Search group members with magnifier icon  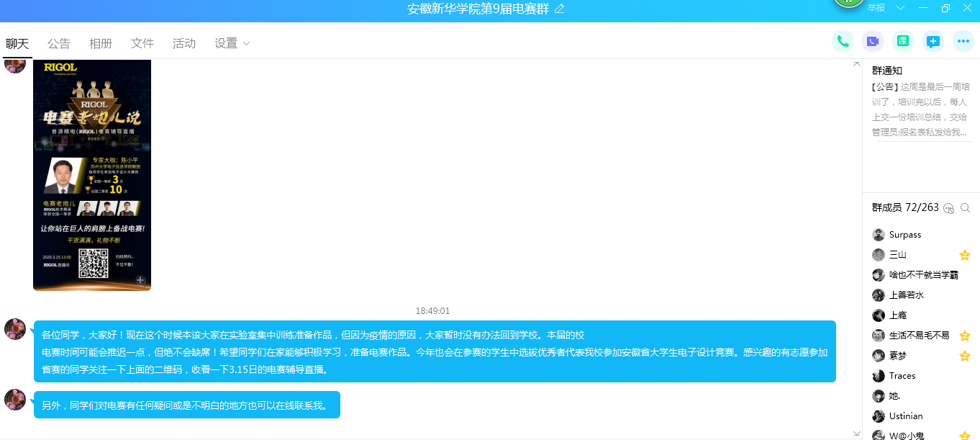(x=966, y=207)
